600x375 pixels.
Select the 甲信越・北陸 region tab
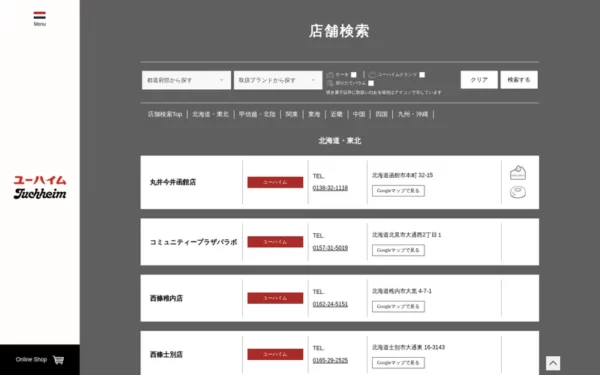point(257,114)
